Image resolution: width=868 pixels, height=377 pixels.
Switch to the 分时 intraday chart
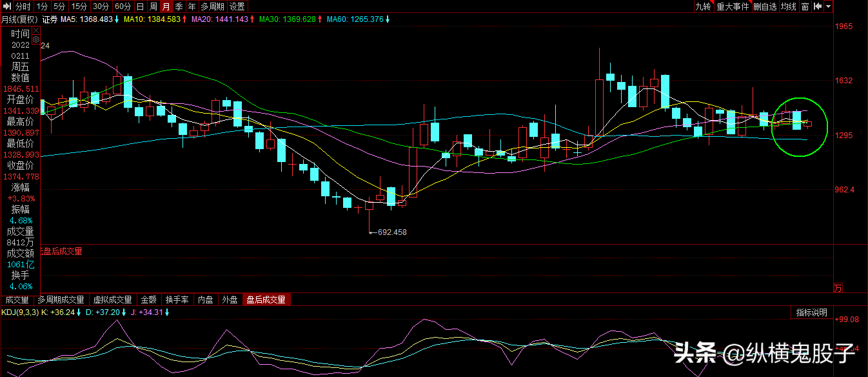click(23, 6)
